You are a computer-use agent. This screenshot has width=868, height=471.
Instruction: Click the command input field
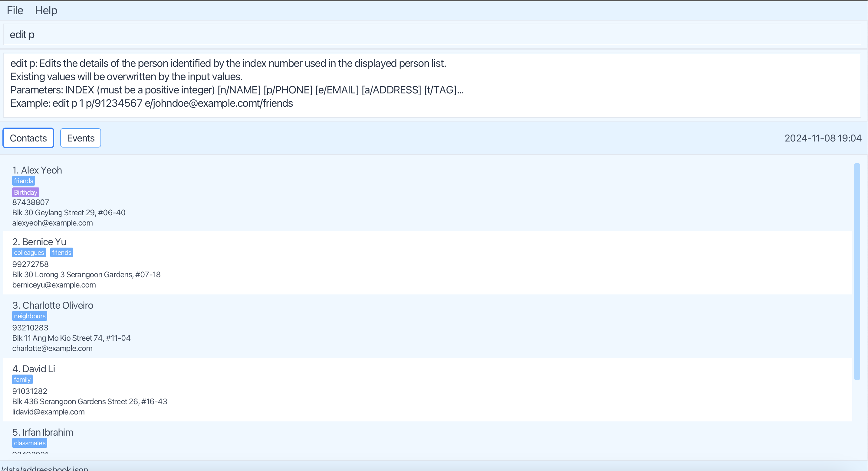[x=431, y=35]
